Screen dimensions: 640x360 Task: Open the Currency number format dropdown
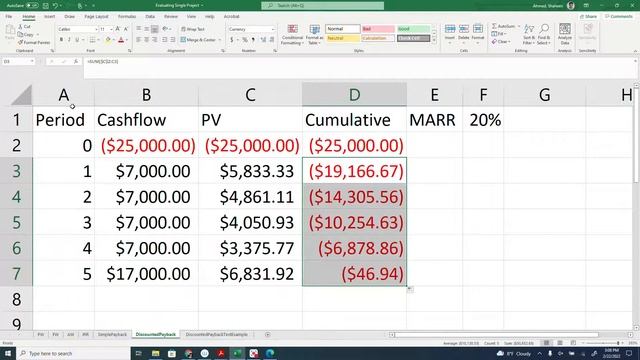tap(273, 29)
